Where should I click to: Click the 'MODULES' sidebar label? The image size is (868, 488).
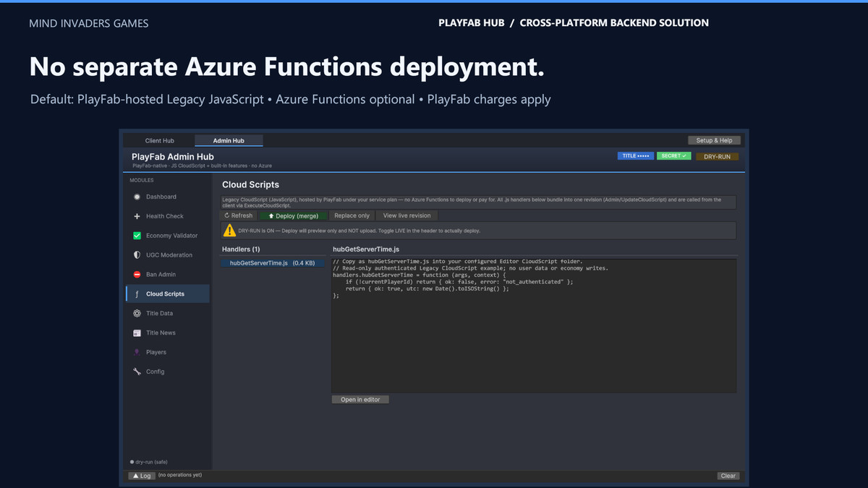[142, 180]
